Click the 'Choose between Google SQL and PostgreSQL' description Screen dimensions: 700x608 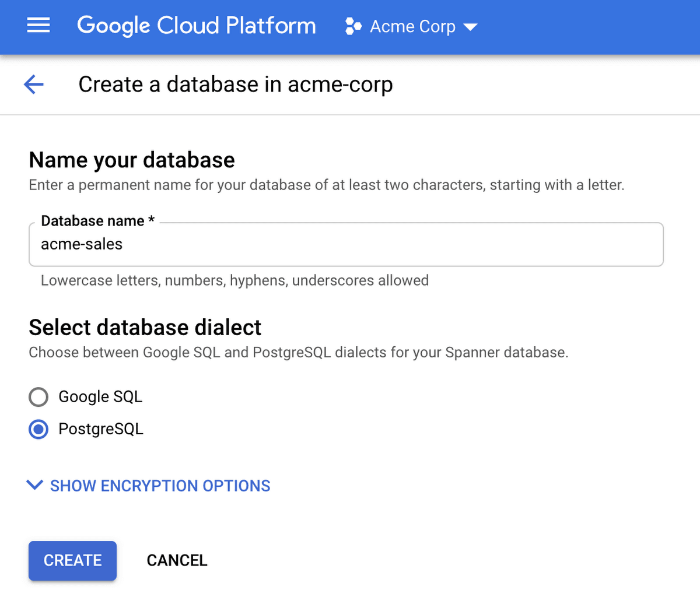click(299, 352)
